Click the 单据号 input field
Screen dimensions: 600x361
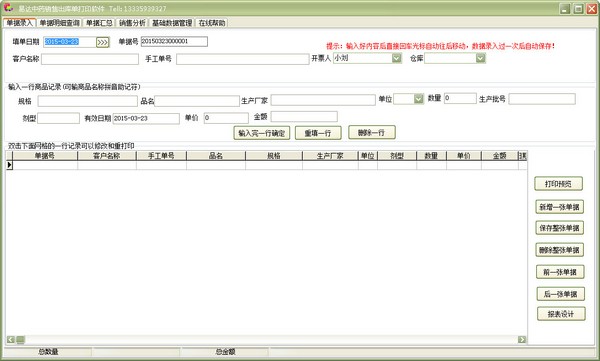[x=174, y=41]
